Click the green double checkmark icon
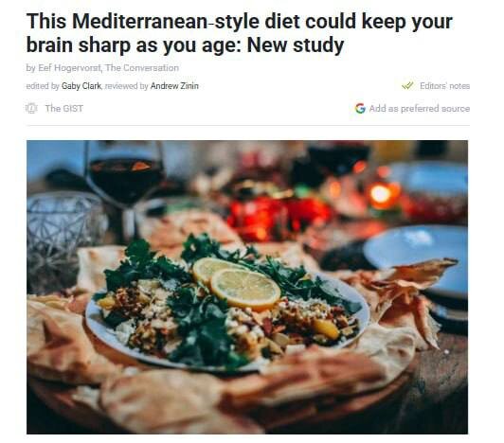The height and width of the screenshot is (443, 504). point(407,86)
